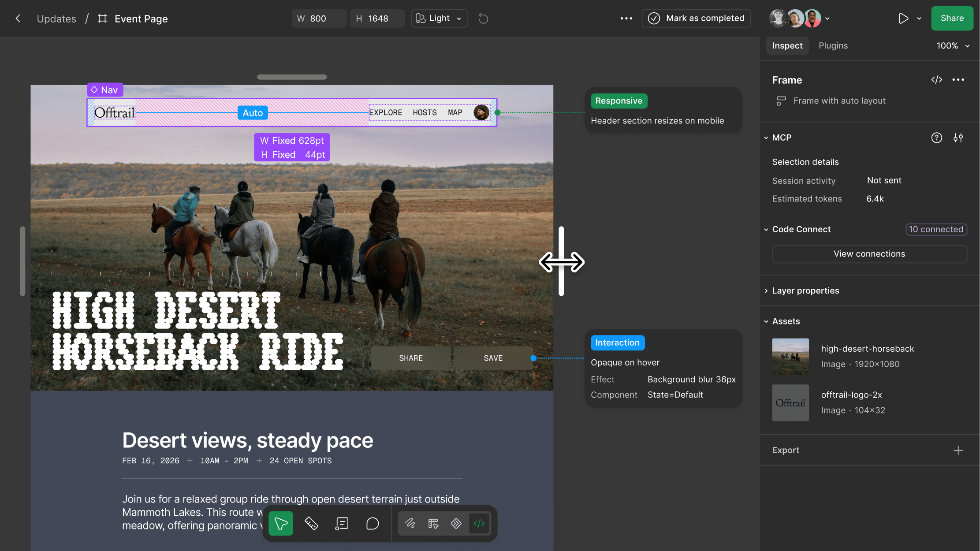Screen dimensions: 980x551
Task: Click the frame icon beside Event Page
Action: [x=102, y=19]
